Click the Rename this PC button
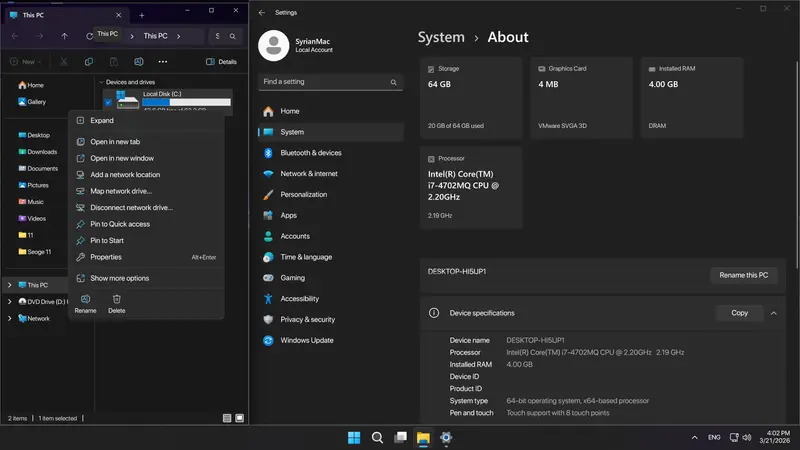This screenshot has width=800, height=450. click(x=743, y=275)
